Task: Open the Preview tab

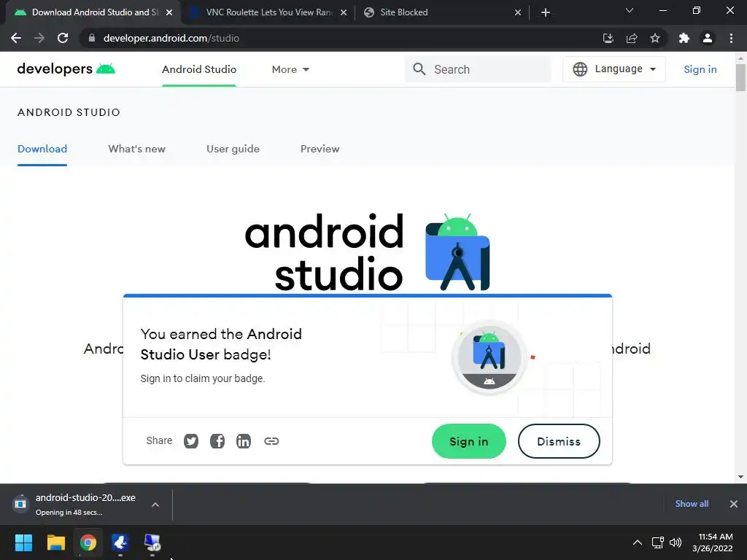Action: 320,149
